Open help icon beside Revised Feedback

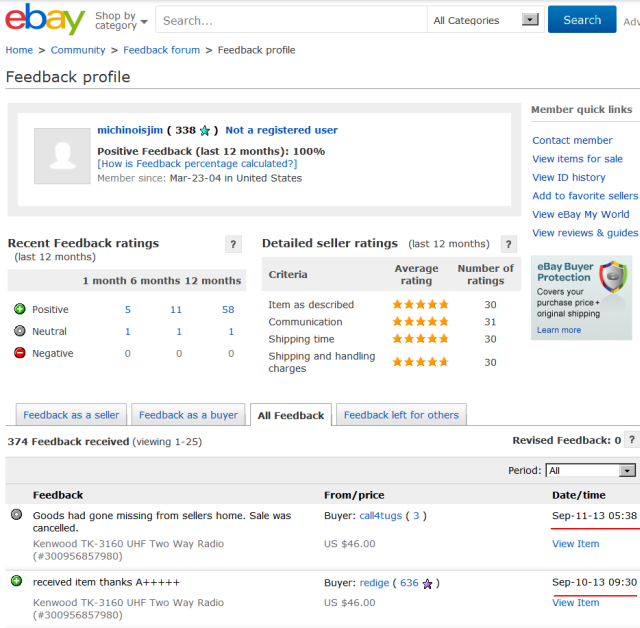[x=633, y=440]
